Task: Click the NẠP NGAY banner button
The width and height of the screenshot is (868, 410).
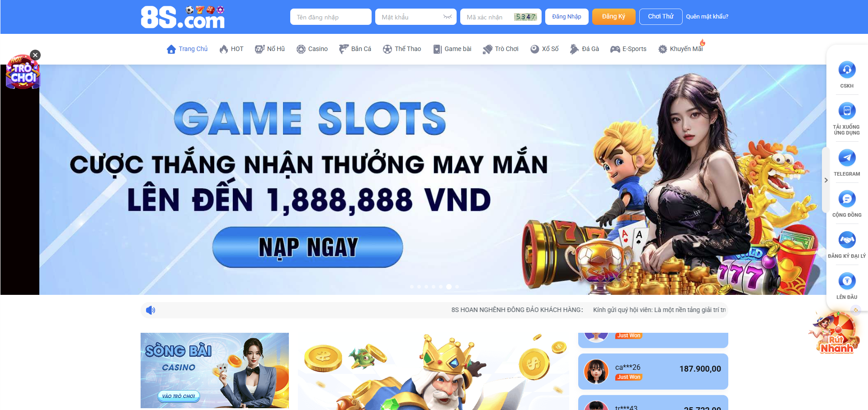Action: [x=308, y=247]
